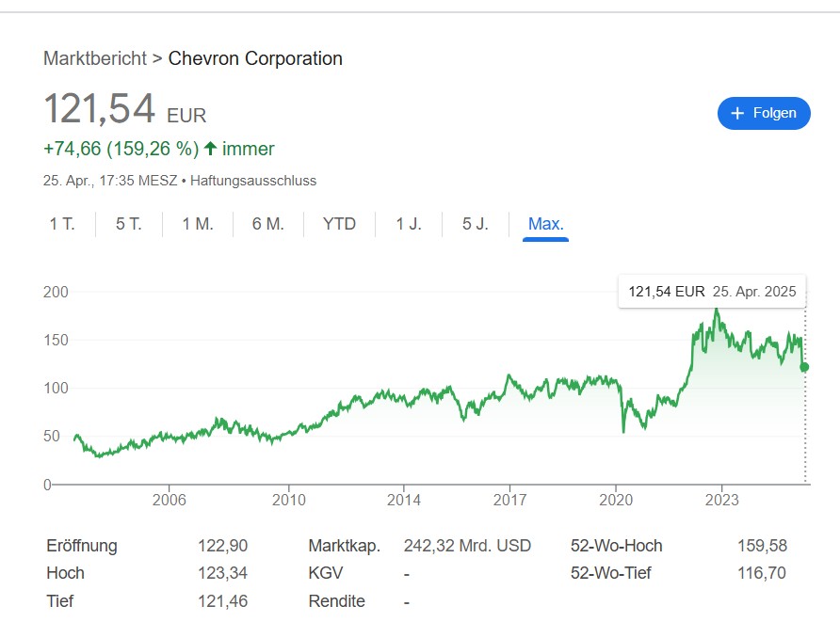Open the Haftungsausschluss disclaimer link
840x622 pixels.
coord(253,180)
